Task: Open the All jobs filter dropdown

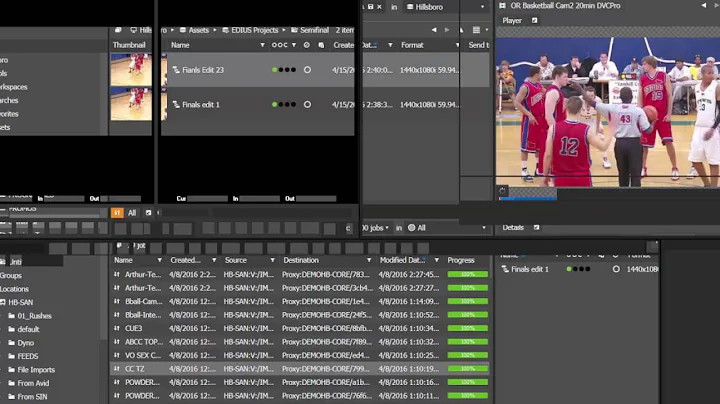Action: [x=446, y=228]
